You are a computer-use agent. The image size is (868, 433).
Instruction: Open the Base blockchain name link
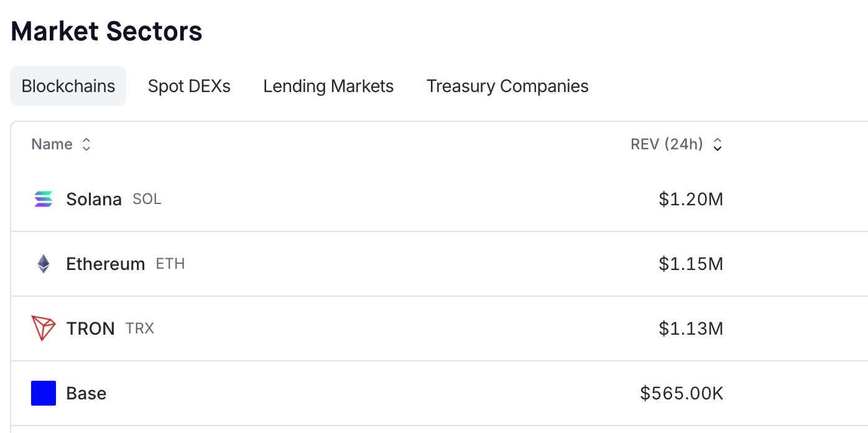click(x=86, y=393)
